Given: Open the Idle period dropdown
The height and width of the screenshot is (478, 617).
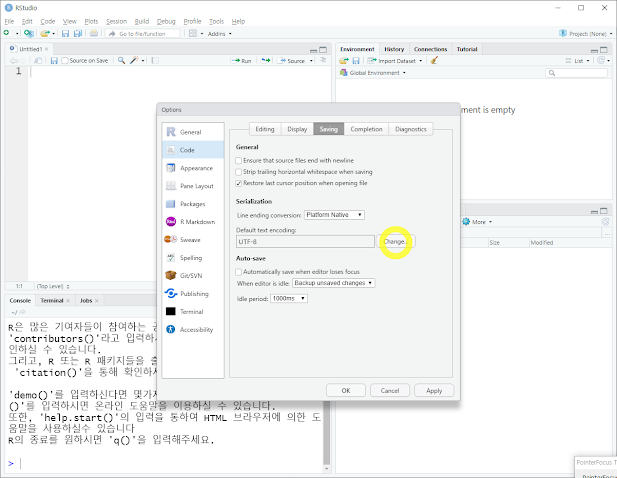Looking at the screenshot, I should coord(289,299).
